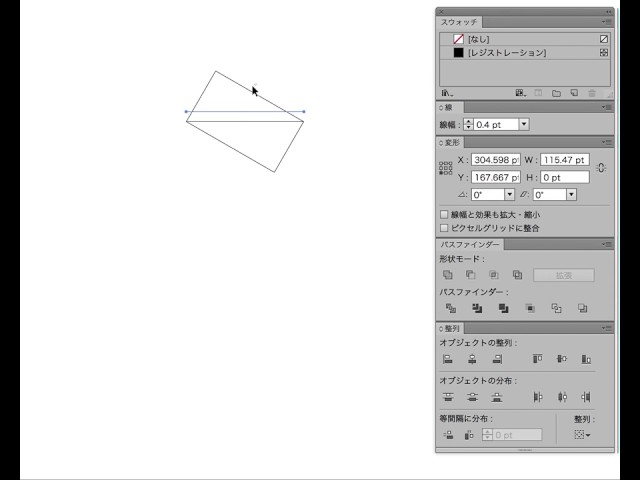
Task: Align objects horizontally left
Action: click(x=448, y=359)
